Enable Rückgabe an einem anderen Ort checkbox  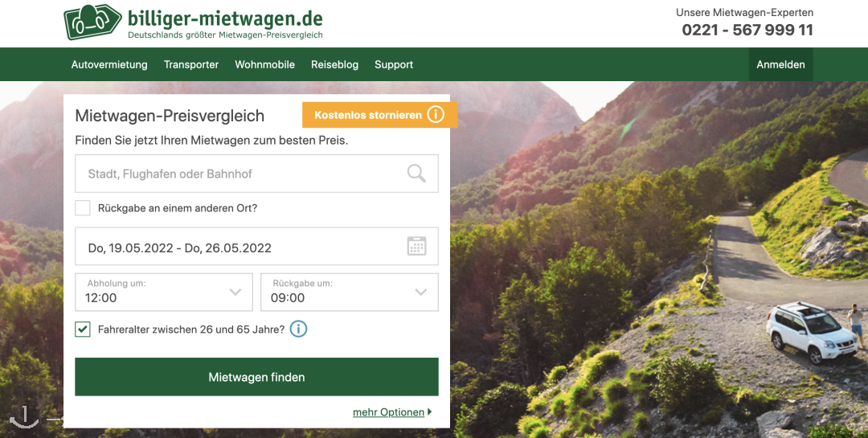(83, 208)
